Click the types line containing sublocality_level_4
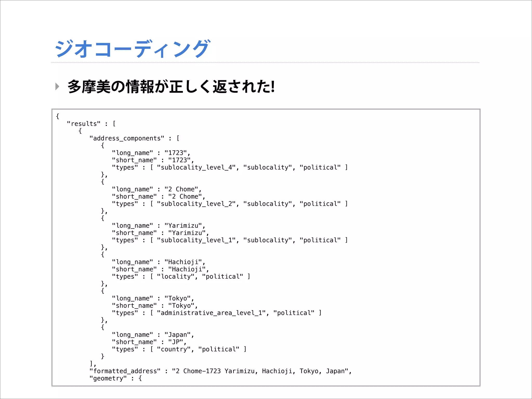 230,167
